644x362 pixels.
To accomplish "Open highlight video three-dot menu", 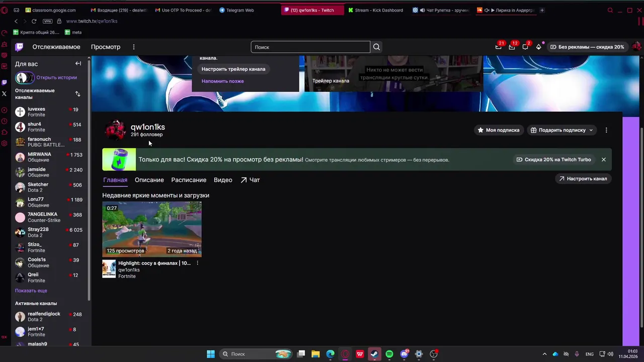I will (x=197, y=263).
